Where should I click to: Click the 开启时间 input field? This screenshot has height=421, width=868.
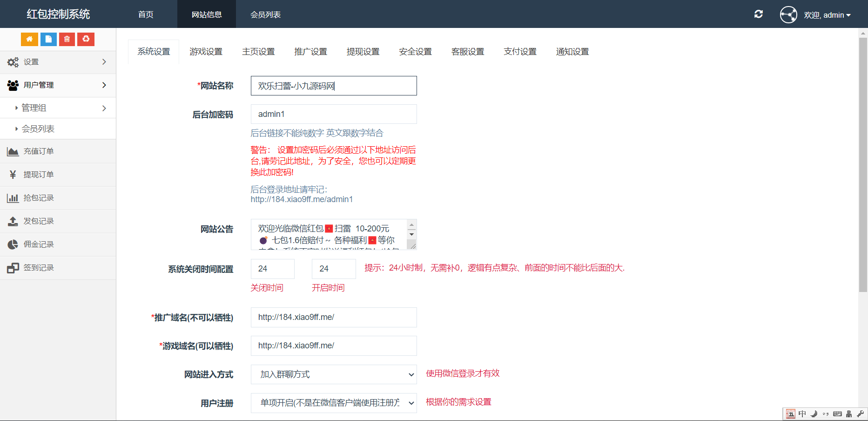tap(334, 269)
